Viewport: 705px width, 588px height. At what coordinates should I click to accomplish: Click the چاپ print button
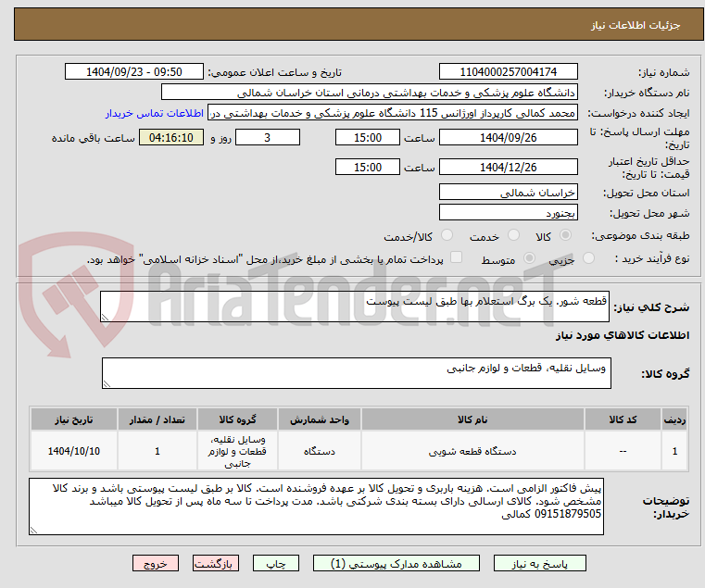click(276, 563)
